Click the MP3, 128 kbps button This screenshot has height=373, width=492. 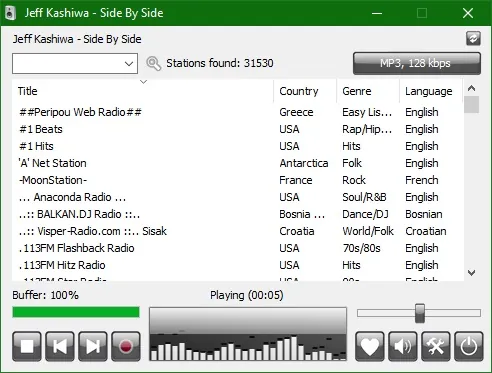pyautogui.click(x=417, y=63)
